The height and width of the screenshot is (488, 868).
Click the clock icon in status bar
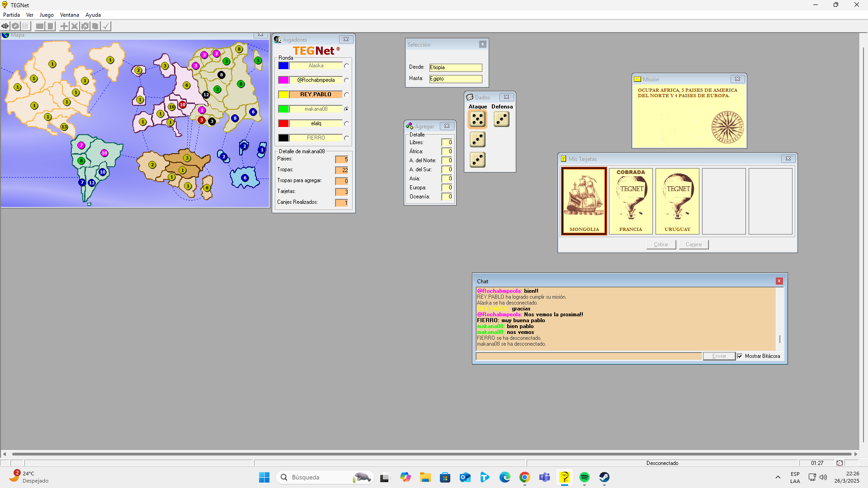(x=840, y=463)
